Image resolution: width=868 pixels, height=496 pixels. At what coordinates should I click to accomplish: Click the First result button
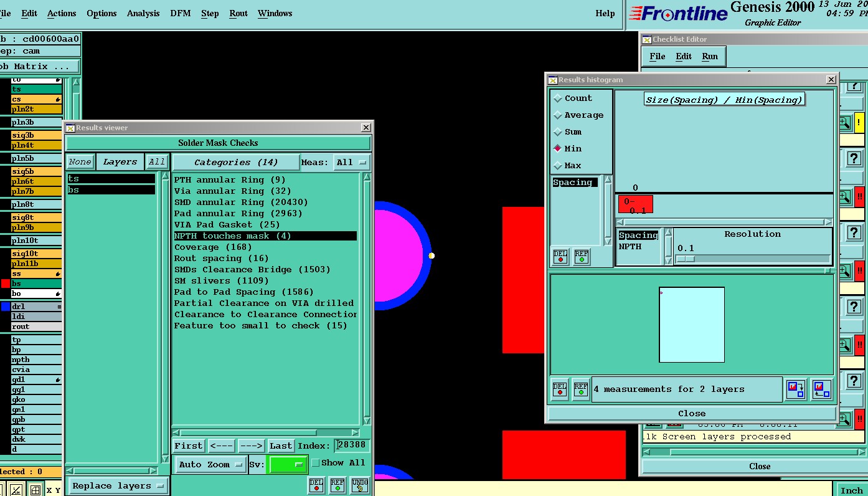tap(188, 446)
